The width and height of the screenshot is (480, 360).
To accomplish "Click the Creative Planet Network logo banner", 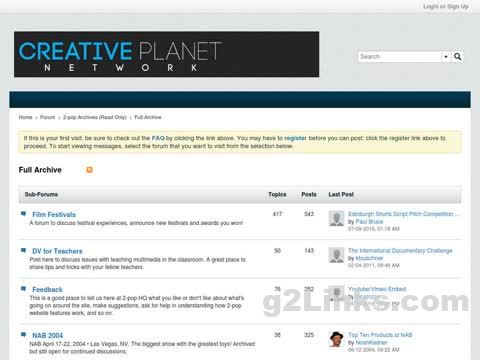I will pyautogui.click(x=166, y=54).
